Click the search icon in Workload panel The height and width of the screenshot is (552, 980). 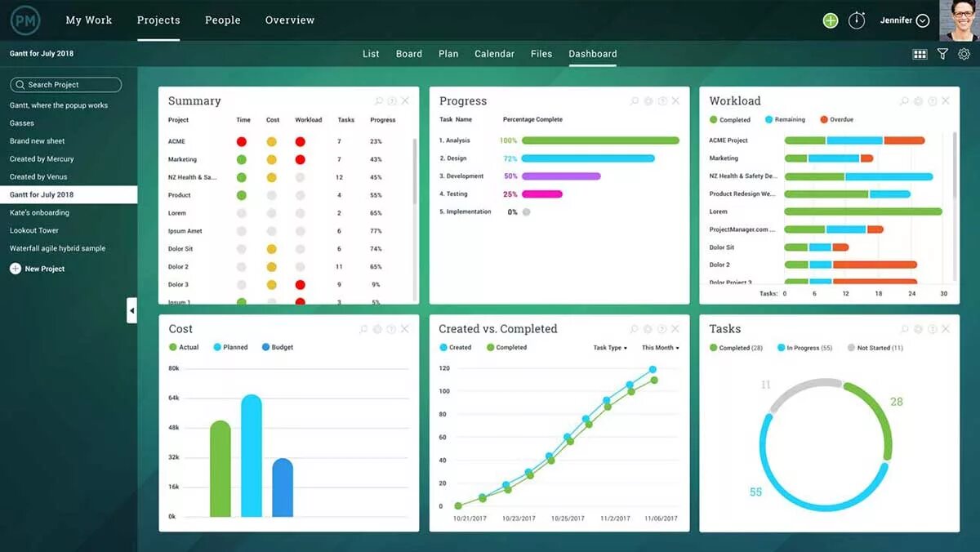point(904,101)
